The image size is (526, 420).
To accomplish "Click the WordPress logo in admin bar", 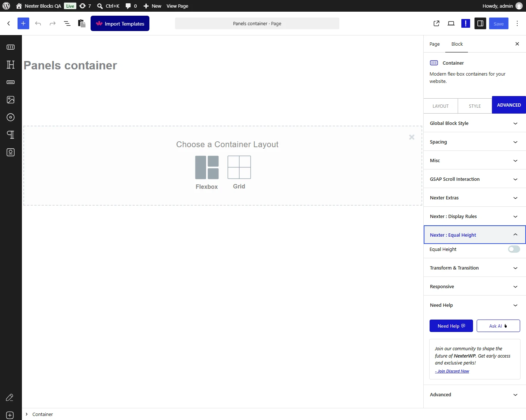I will point(6,6).
